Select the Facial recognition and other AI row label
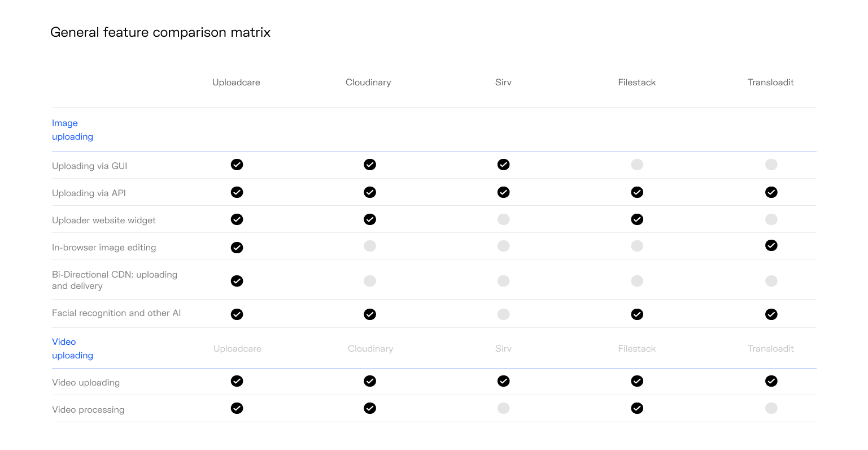 pos(116,313)
